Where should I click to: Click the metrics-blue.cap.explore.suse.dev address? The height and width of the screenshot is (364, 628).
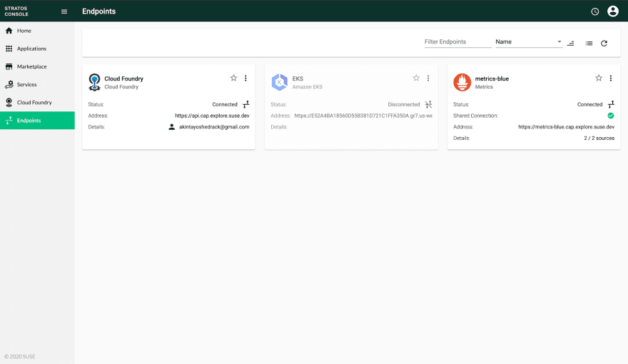(x=567, y=127)
